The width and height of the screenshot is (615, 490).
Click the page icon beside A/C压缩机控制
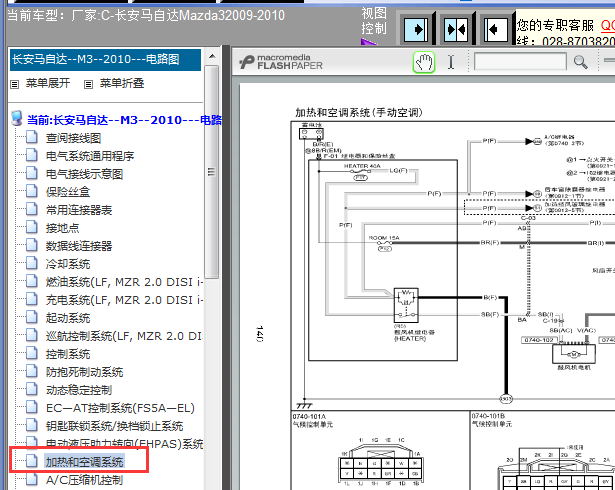[x=32, y=479]
